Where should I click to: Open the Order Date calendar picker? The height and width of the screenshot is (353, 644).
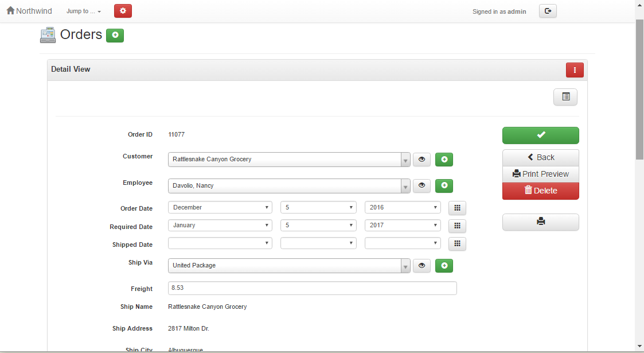point(457,208)
